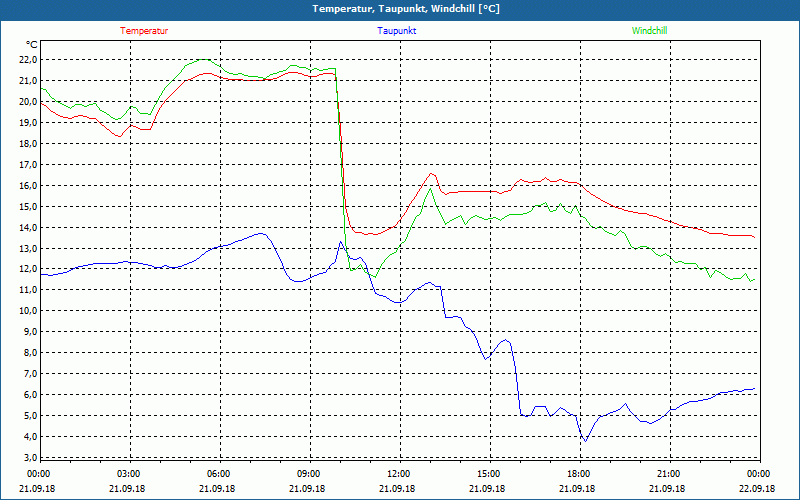Click the '03:00' time label on x-axis
The image size is (800, 500).
[x=128, y=474]
